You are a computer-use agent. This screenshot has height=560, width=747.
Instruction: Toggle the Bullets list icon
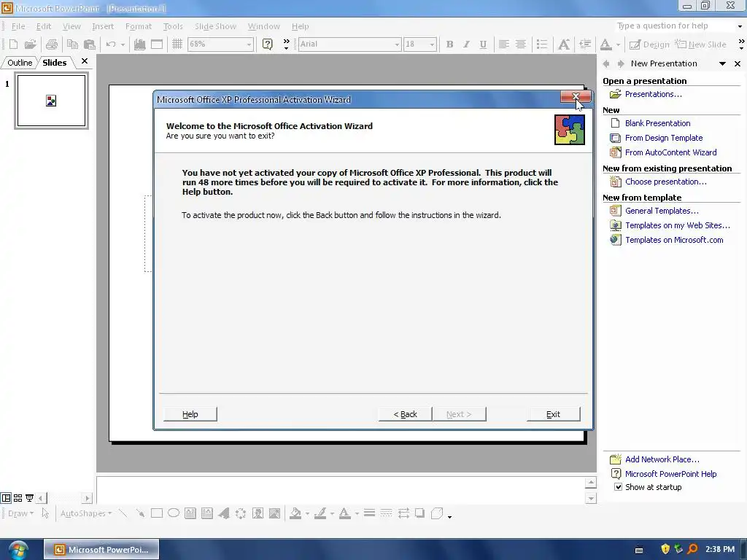click(x=542, y=44)
